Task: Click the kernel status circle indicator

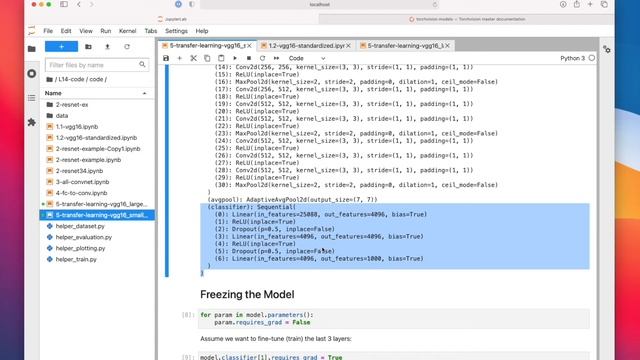Action: tap(592, 58)
